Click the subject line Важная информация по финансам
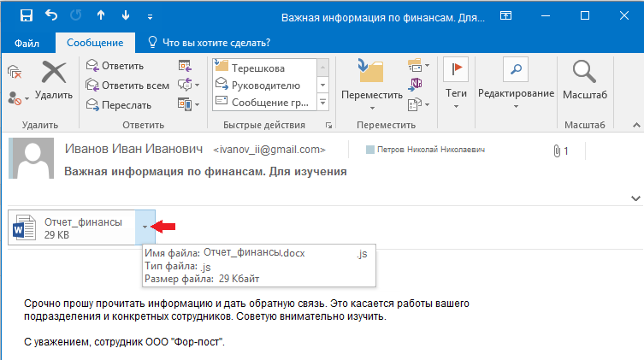 tap(205, 172)
